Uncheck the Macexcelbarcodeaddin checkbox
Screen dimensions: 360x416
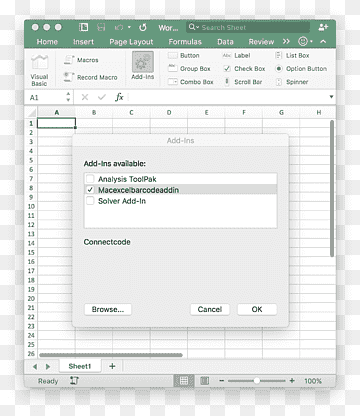pyautogui.click(x=90, y=190)
